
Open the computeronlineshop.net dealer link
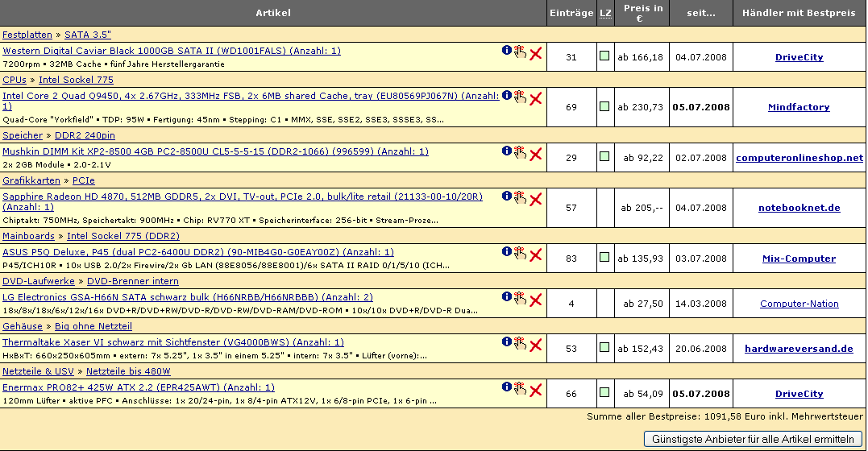coord(799,158)
